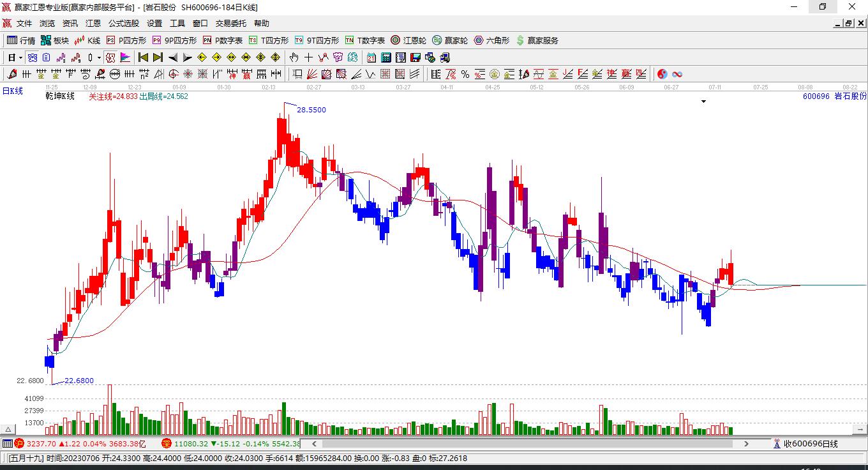The image size is (868, 470).
Task: Select the hand pan tool
Action: tap(294, 57)
